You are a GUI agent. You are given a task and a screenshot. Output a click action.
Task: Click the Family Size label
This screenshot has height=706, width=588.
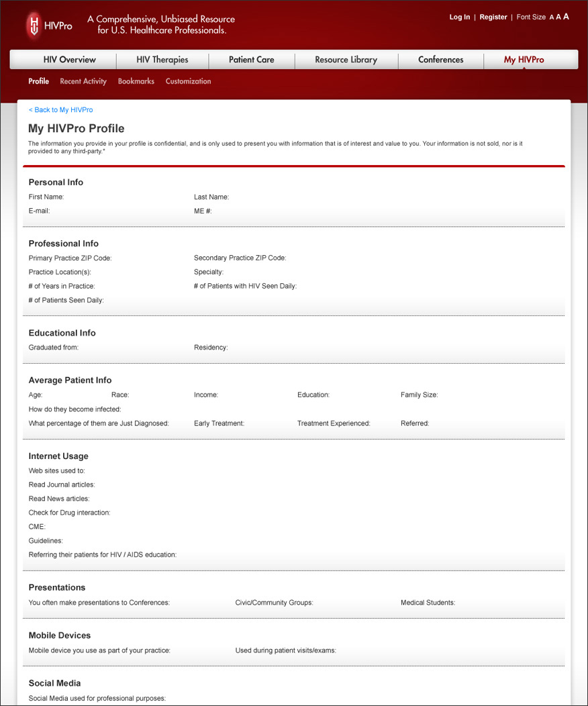point(419,395)
